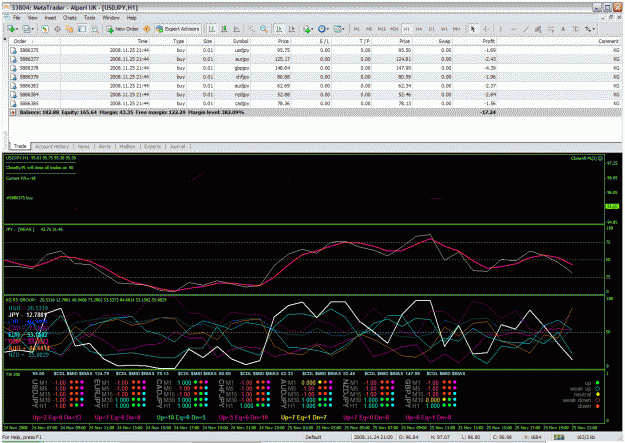Open the Tools menu
Viewport: 625px width, 443px height.
point(89,18)
